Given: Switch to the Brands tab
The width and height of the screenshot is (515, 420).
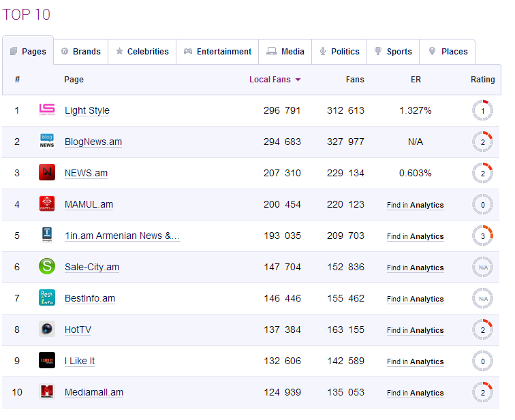Looking at the screenshot, I should 81,52.
